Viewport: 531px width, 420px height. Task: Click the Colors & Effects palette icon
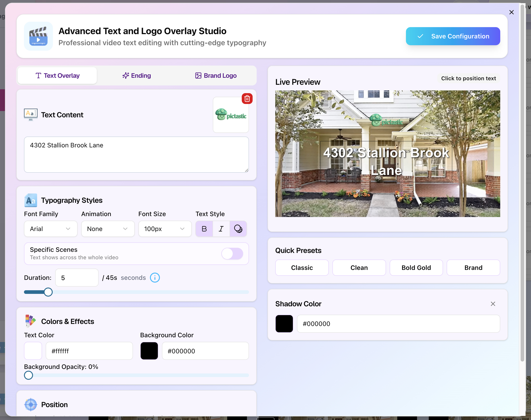coord(31,321)
